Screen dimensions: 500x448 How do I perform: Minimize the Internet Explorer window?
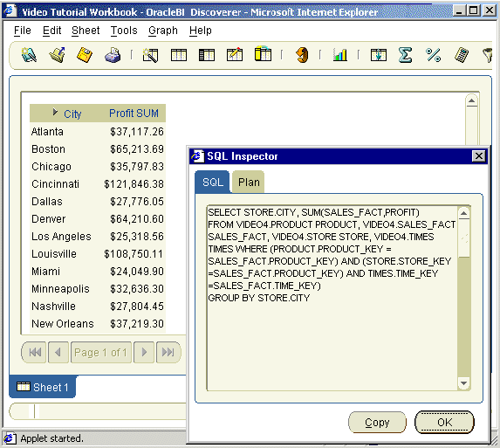(459, 10)
